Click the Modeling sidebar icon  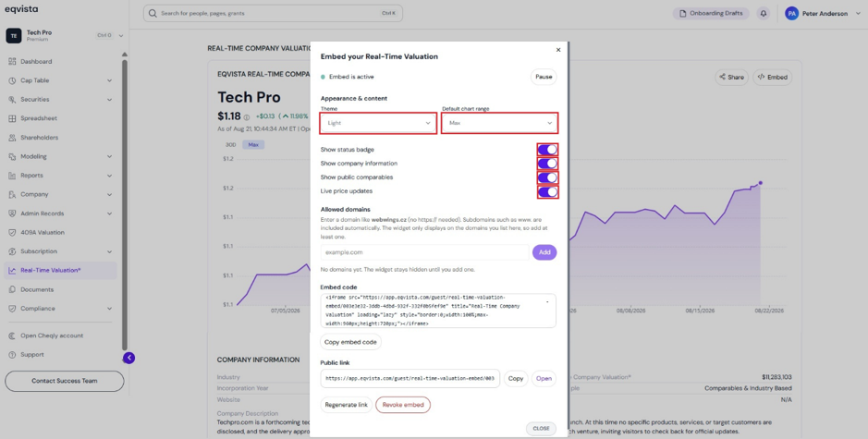pyautogui.click(x=12, y=157)
